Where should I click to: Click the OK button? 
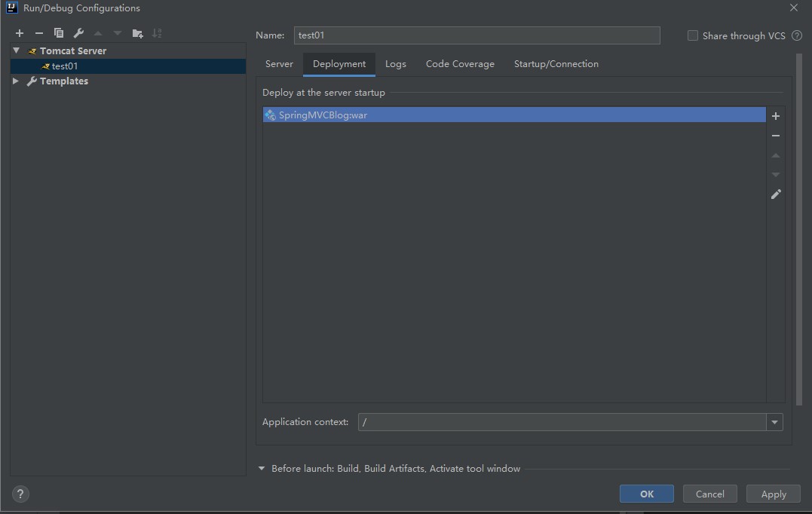(x=647, y=494)
